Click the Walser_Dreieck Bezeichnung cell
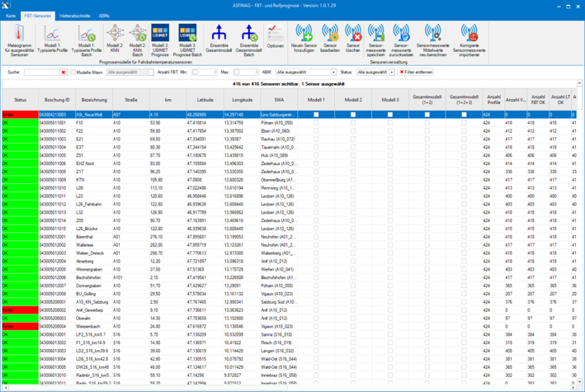Image resolution: width=585 pixels, height=392 pixels. click(94, 253)
